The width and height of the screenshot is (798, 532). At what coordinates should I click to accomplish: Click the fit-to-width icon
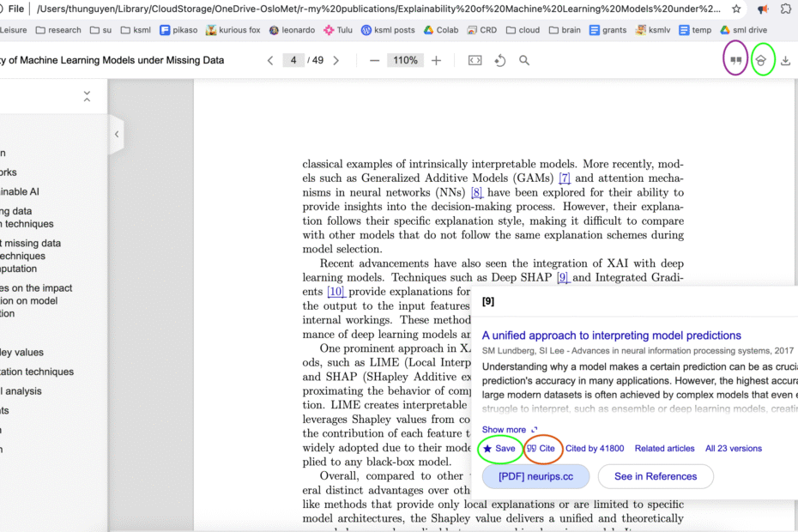475,61
